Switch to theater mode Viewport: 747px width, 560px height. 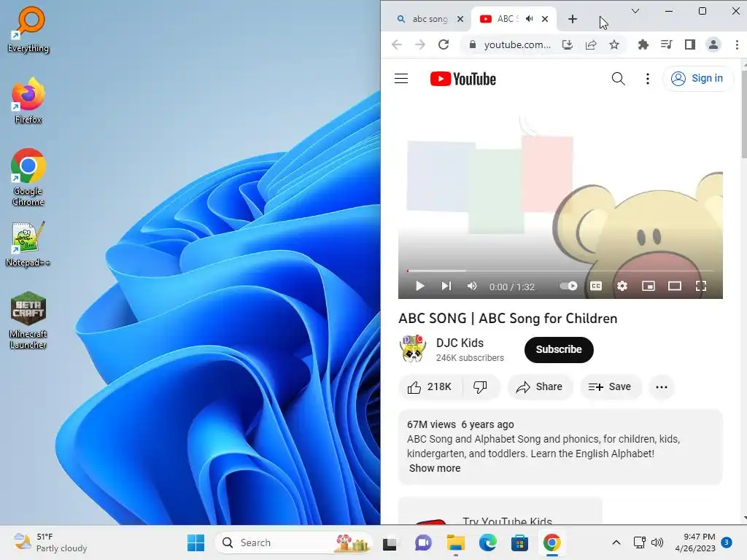pyautogui.click(x=675, y=286)
